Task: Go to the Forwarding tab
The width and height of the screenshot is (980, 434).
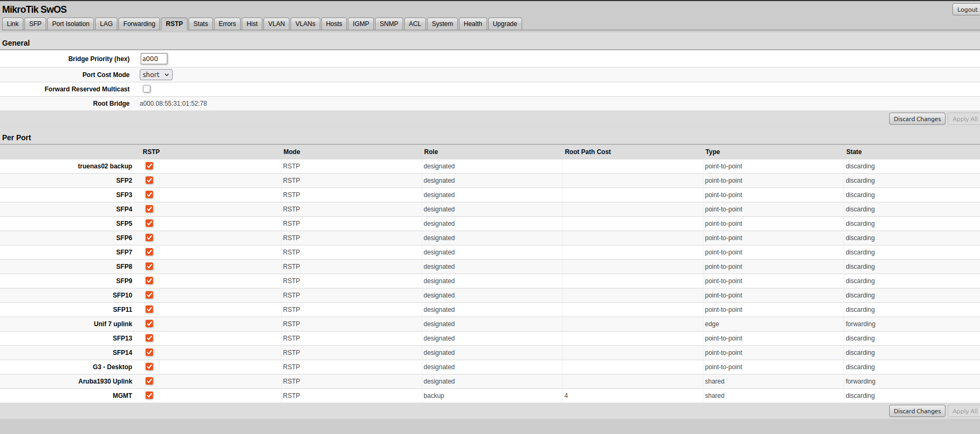Action: (x=139, y=24)
